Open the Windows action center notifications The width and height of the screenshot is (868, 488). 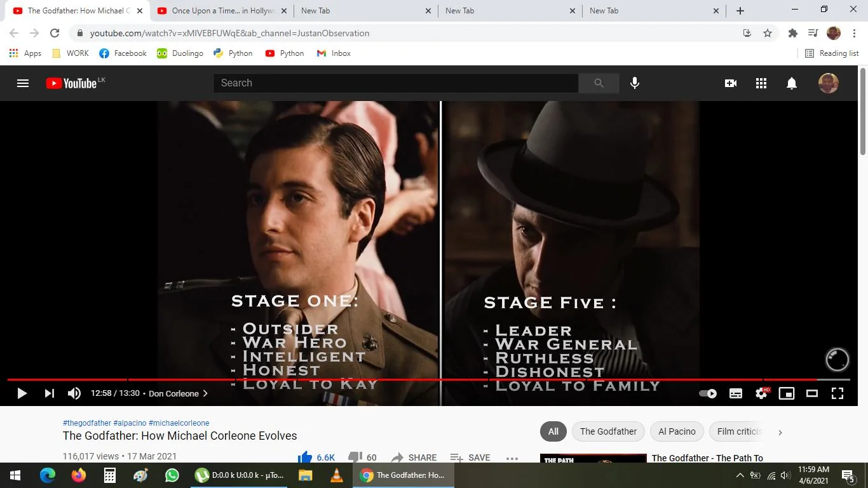(x=847, y=475)
